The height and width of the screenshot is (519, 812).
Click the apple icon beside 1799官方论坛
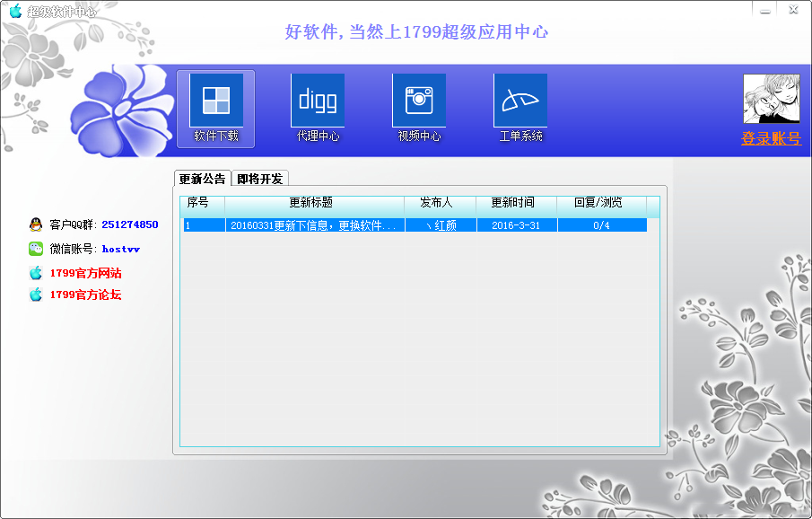(36, 295)
